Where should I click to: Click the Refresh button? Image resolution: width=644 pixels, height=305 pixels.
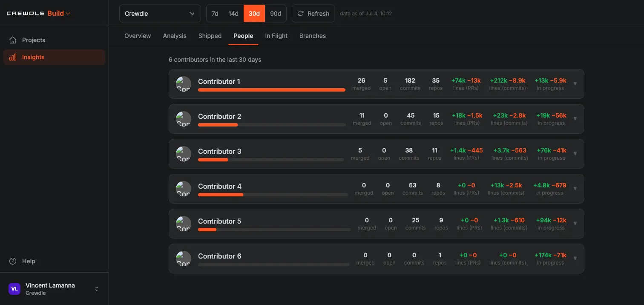313,13
